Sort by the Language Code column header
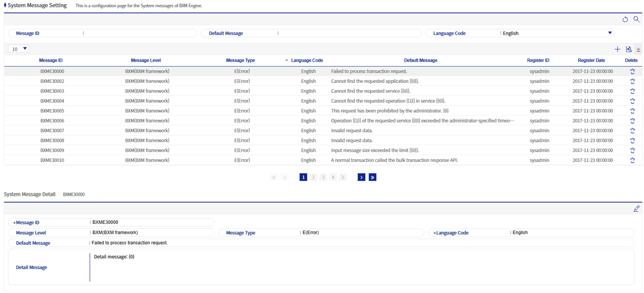The height and width of the screenshot is (293, 644). (307, 61)
